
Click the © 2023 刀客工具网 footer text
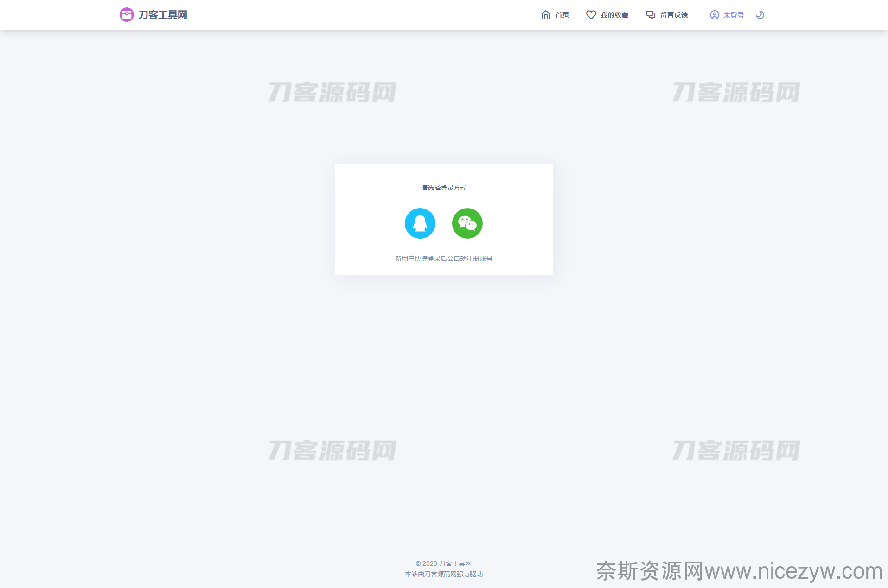tap(444, 563)
